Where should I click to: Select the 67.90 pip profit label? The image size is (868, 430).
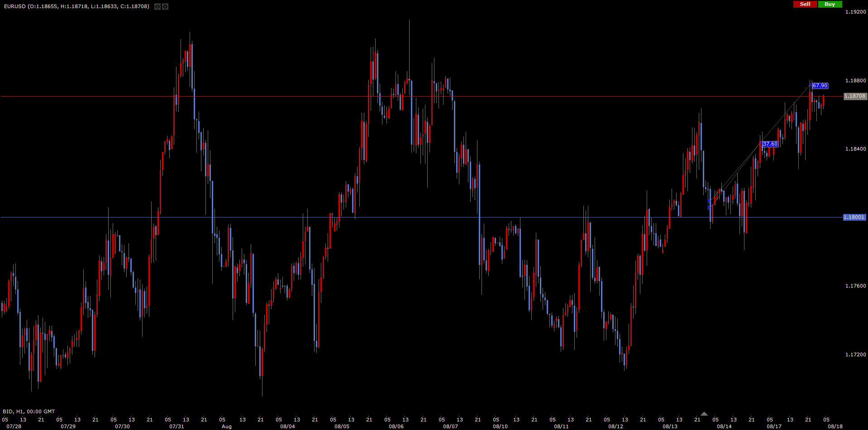(820, 86)
